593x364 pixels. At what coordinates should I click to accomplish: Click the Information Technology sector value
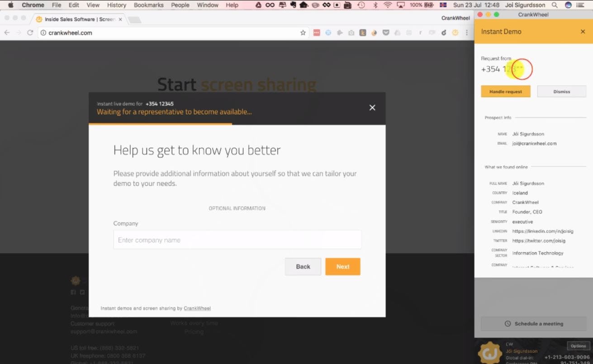click(538, 253)
